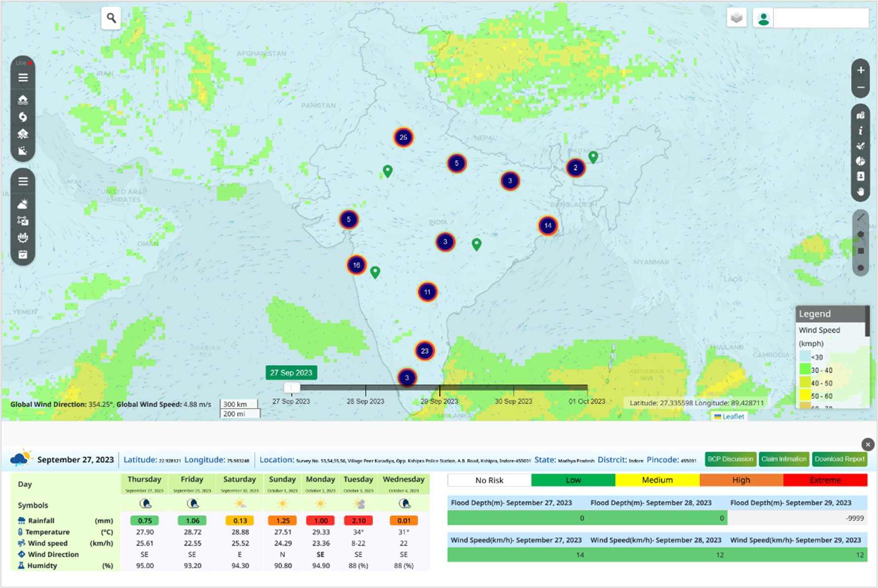Select the flood hazard layer icon
Image resolution: width=878 pixels, height=588 pixels.
pos(23,99)
